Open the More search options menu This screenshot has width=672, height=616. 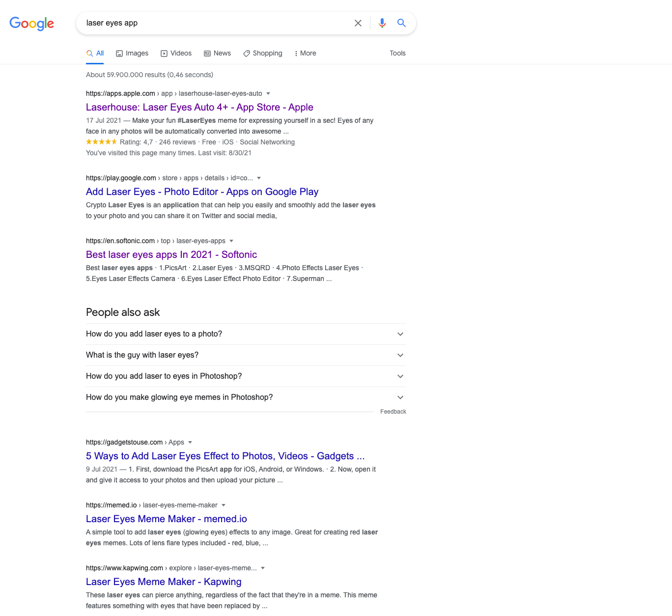pos(305,53)
